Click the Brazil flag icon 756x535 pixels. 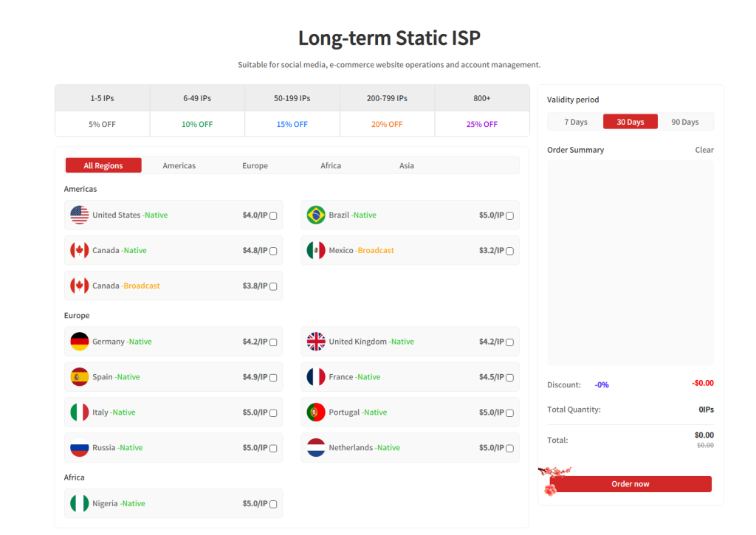[316, 215]
